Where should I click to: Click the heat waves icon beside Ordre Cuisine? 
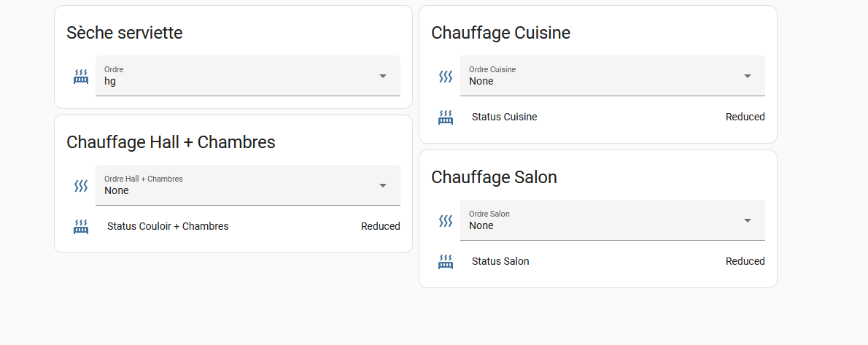tap(446, 77)
